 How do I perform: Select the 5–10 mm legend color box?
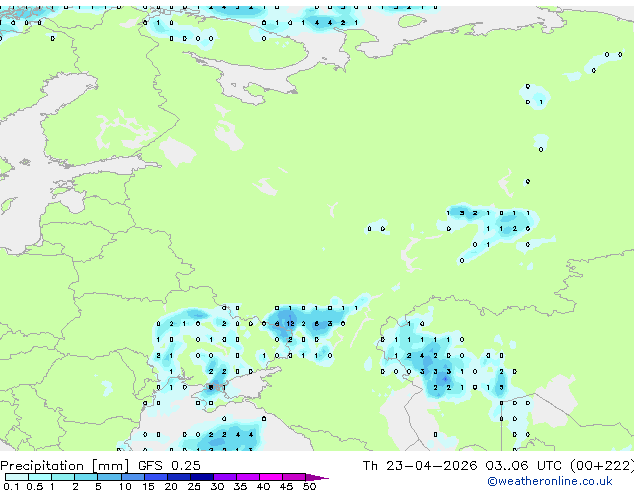[109, 477]
